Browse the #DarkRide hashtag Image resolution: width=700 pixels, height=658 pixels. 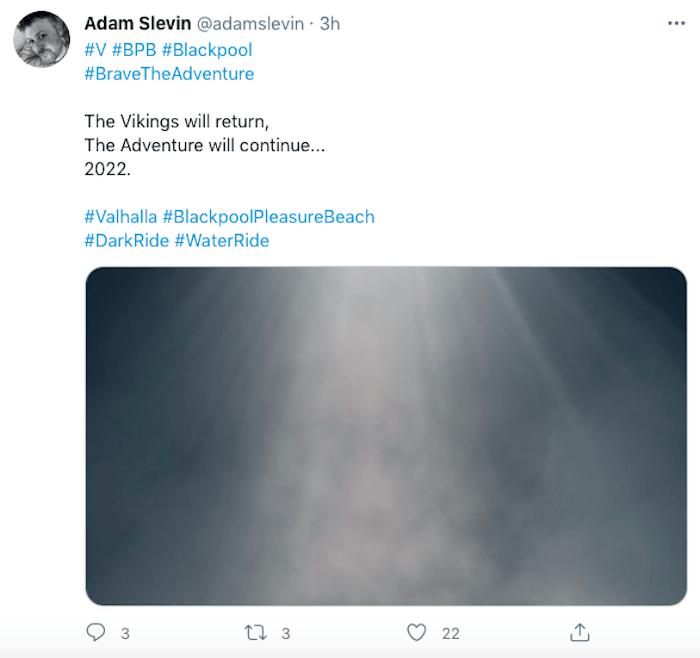(x=126, y=240)
